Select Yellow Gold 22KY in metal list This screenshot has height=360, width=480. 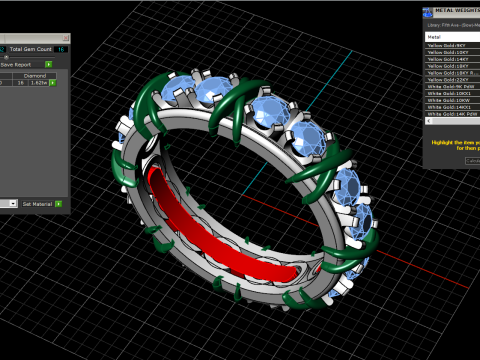[x=452, y=80]
